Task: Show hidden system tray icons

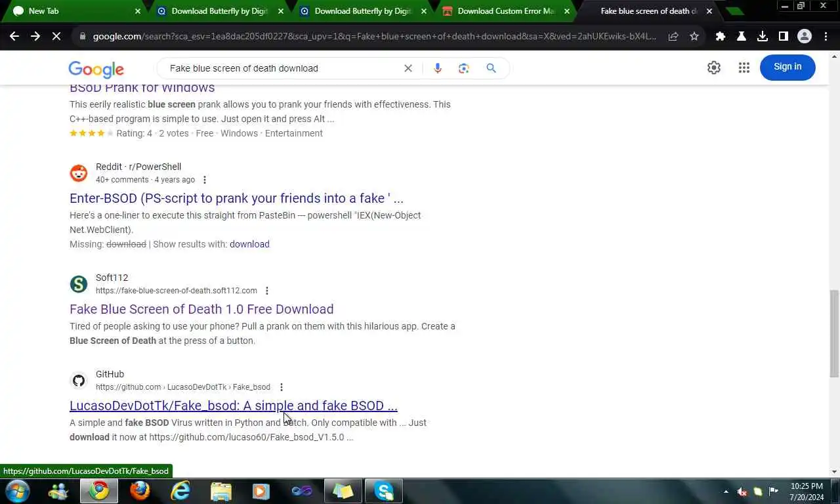Action: click(x=726, y=492)
